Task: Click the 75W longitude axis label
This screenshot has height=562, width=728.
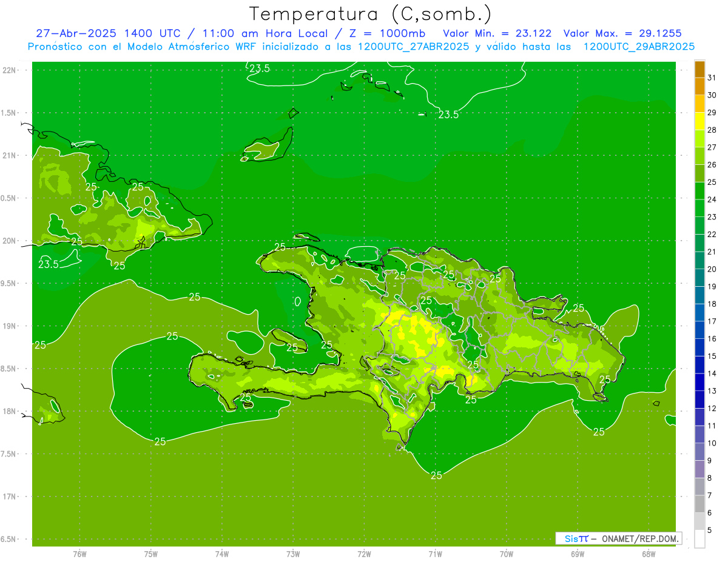Action: pyautogui.click(x=151, y=554)
